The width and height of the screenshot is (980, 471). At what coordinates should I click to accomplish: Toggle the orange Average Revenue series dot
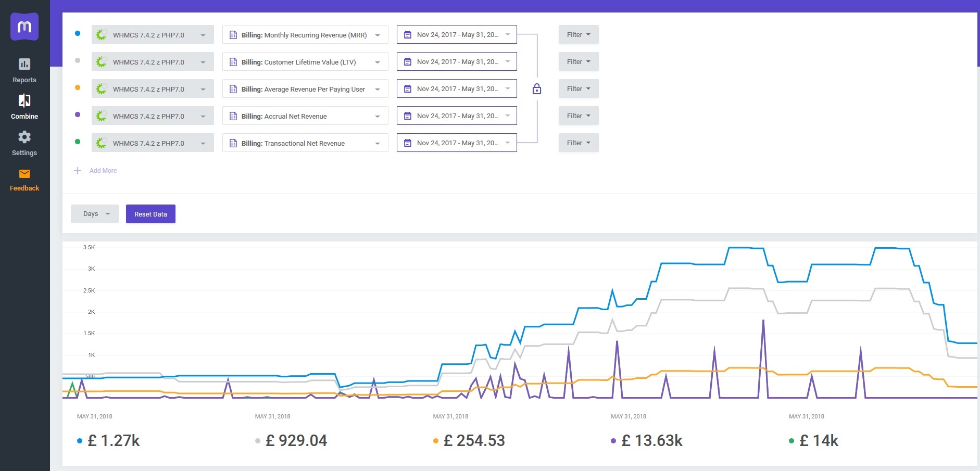(78, 87)
